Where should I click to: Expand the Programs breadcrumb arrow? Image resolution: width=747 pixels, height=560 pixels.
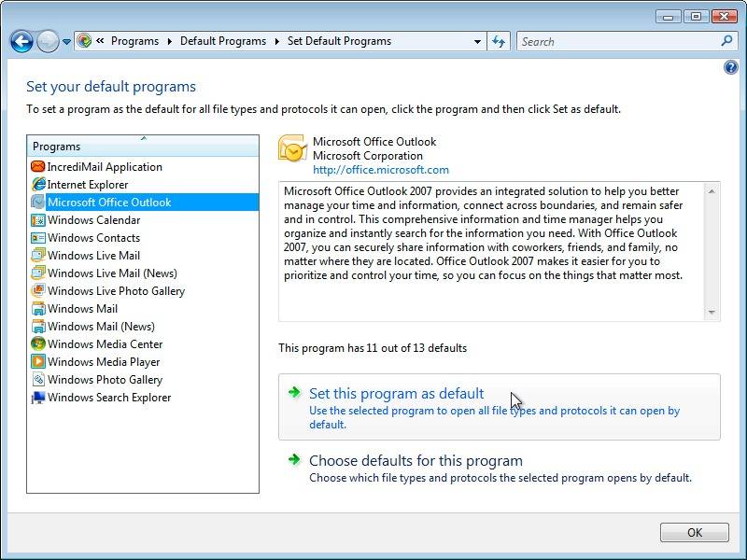pos(170,41)
